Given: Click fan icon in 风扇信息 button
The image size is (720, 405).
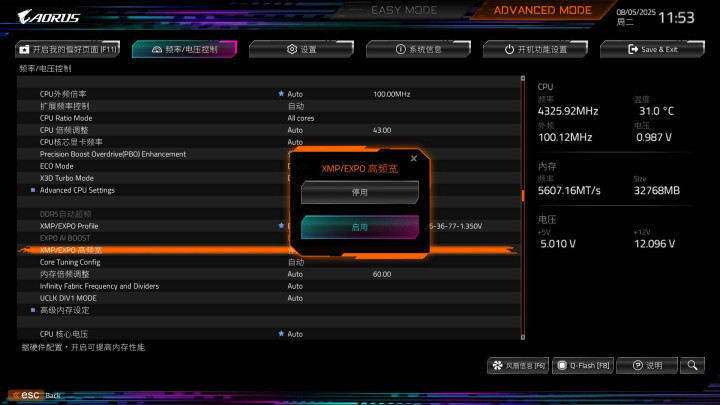Looking at the screenshot, I should click(x=497, y=366).
